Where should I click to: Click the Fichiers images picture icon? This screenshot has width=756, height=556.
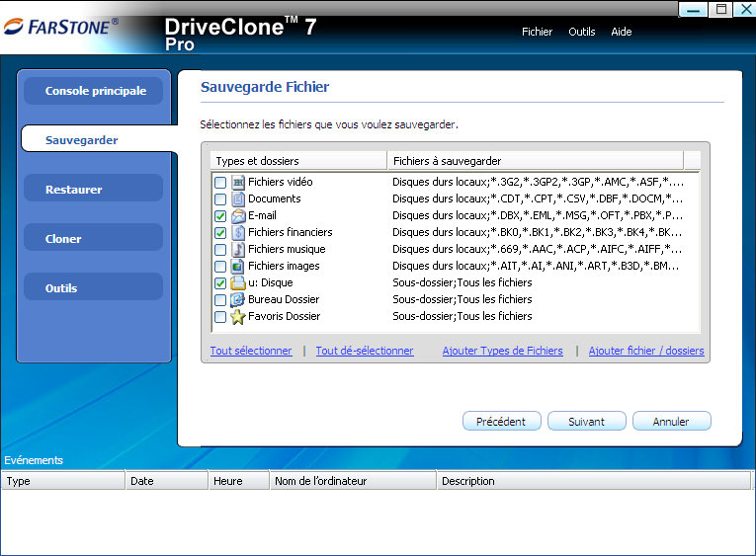point(238,266)
